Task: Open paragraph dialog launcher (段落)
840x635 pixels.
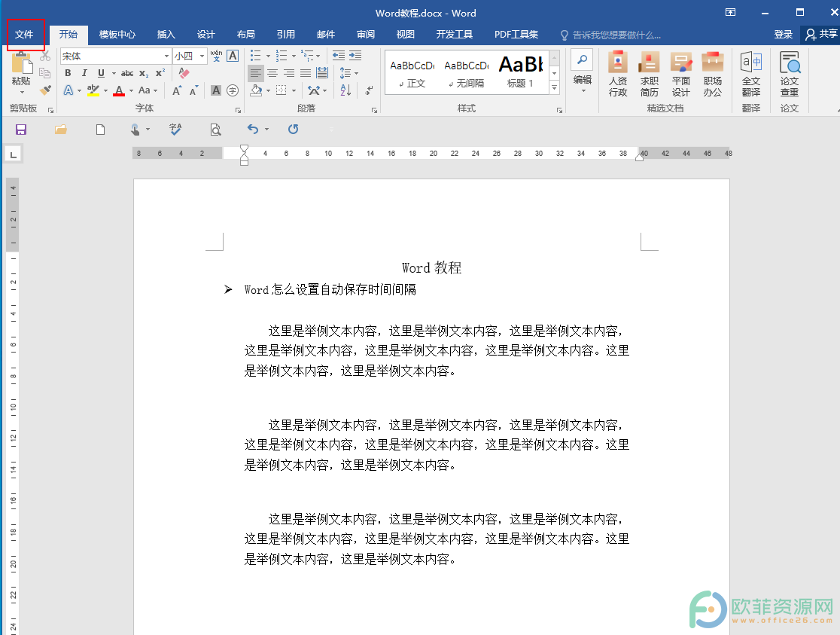Action: point(374,110)
